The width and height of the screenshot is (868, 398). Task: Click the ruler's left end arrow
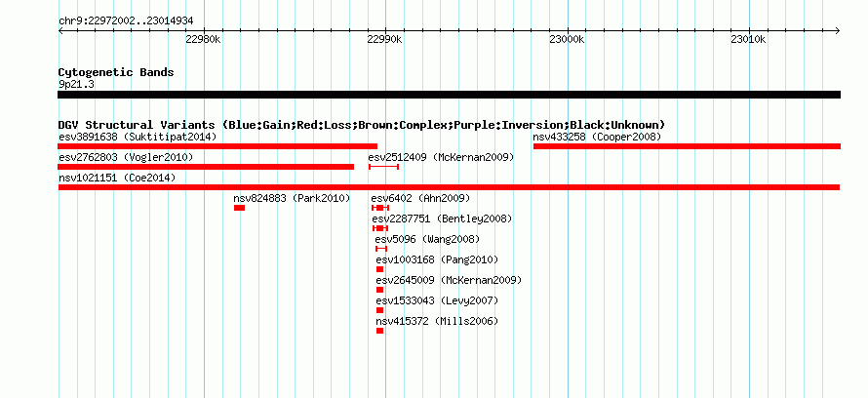coord(60,31)
